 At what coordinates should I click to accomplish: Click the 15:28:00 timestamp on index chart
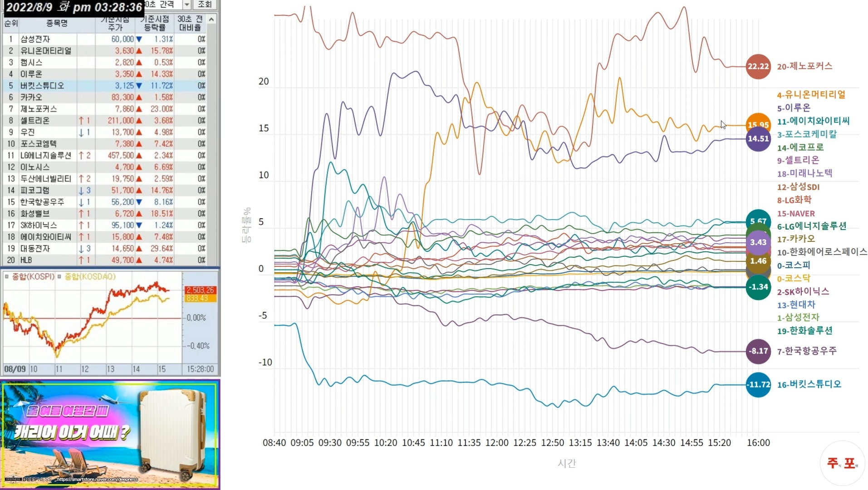201,369
